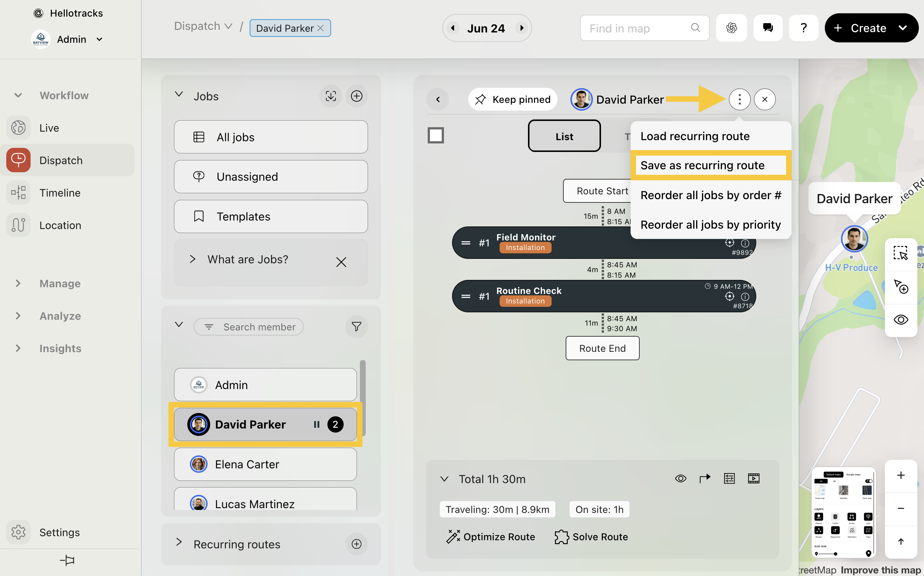Go to next day arrow beside Jun 24
The image size is (924, 576).
pyautogui.click(x=522, y=28)
